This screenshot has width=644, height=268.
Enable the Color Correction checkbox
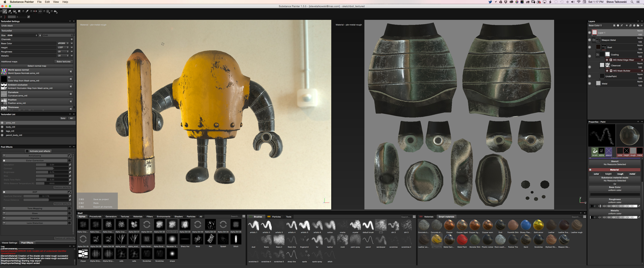tap(69, 161)
